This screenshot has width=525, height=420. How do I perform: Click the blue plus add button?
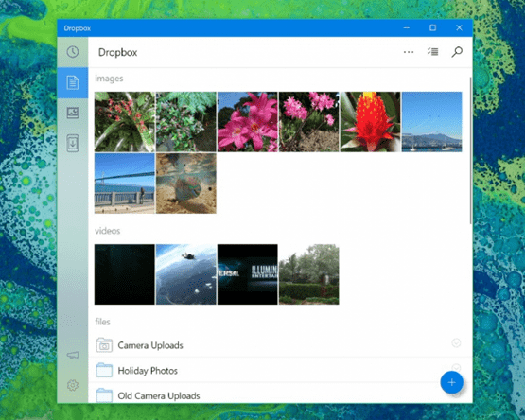(451, 382)
